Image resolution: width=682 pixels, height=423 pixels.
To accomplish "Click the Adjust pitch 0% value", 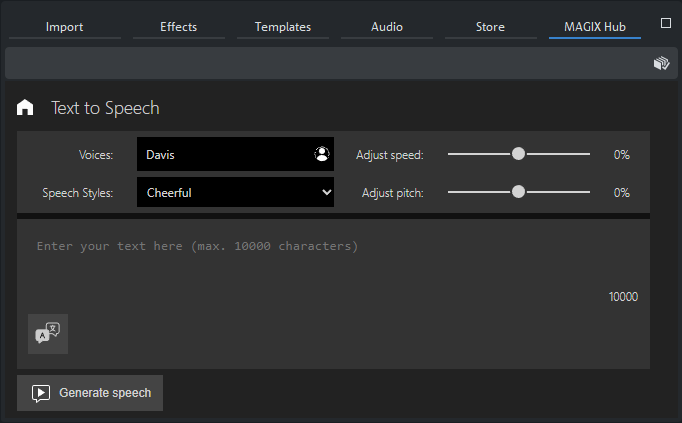I will (621, 192).
